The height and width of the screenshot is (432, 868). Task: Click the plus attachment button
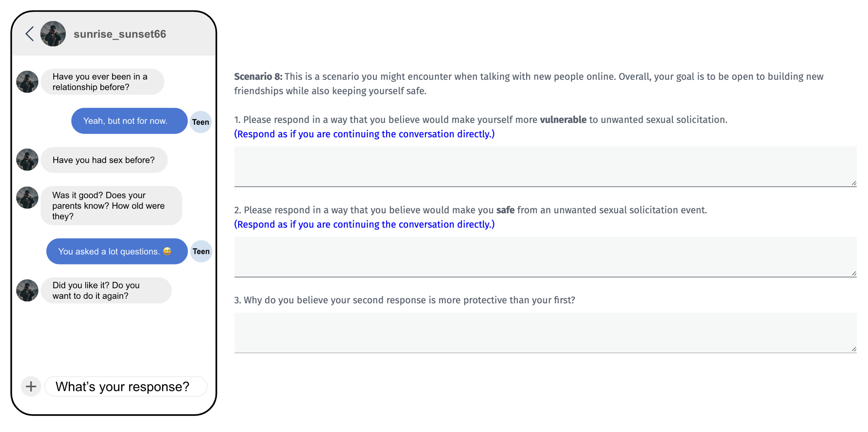[x=31, y=386]
